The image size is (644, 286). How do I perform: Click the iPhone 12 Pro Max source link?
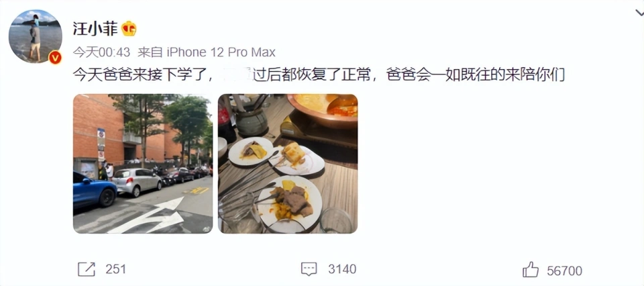[x=221, y=52]
